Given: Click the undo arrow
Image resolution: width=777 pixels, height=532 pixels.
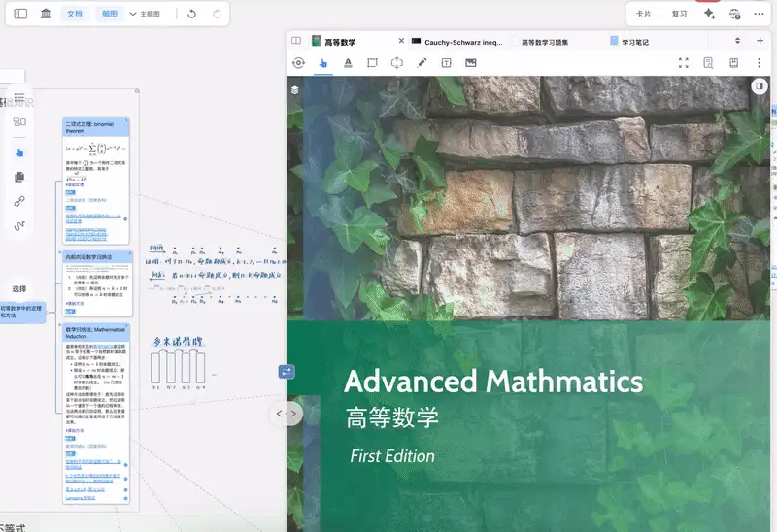Looking at the screenshot, I should (x=191, y=14).
